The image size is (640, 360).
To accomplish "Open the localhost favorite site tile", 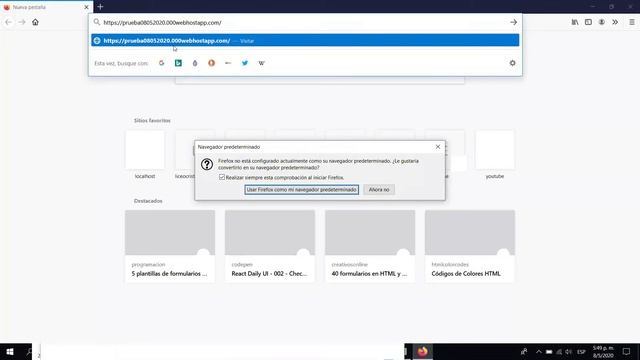I will [x=145, y=150].
